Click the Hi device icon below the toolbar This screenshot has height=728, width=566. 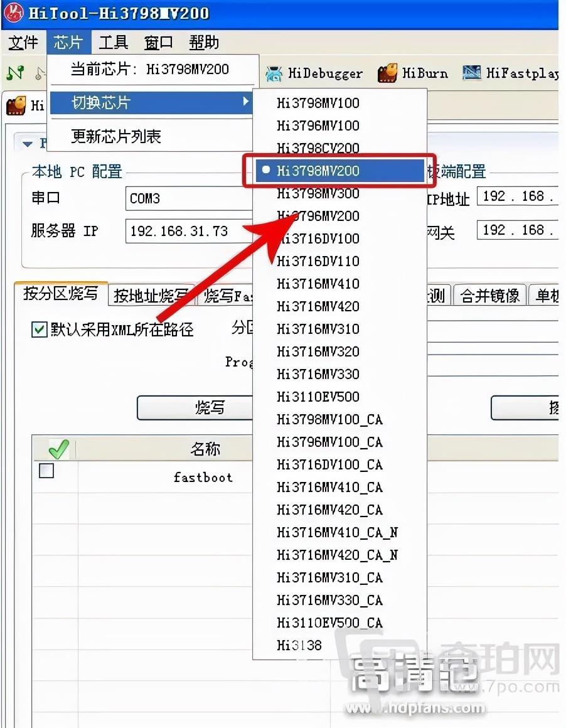16,105
